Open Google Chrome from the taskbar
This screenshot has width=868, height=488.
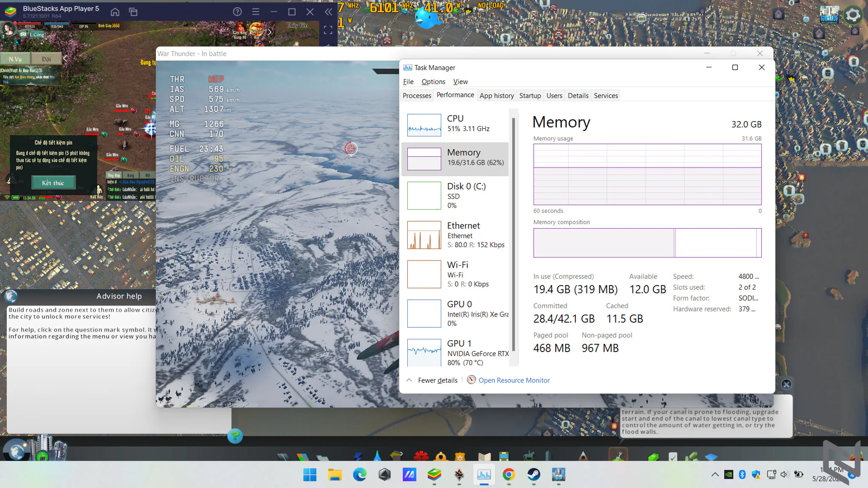click(x=509, y=474)
